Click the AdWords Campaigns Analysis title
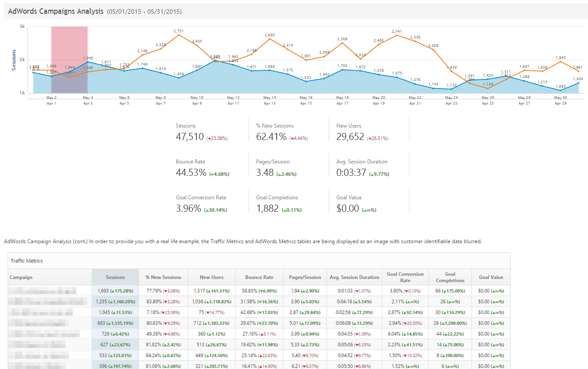588x369 pixels. pyautogui.click(x=56, y=12)
